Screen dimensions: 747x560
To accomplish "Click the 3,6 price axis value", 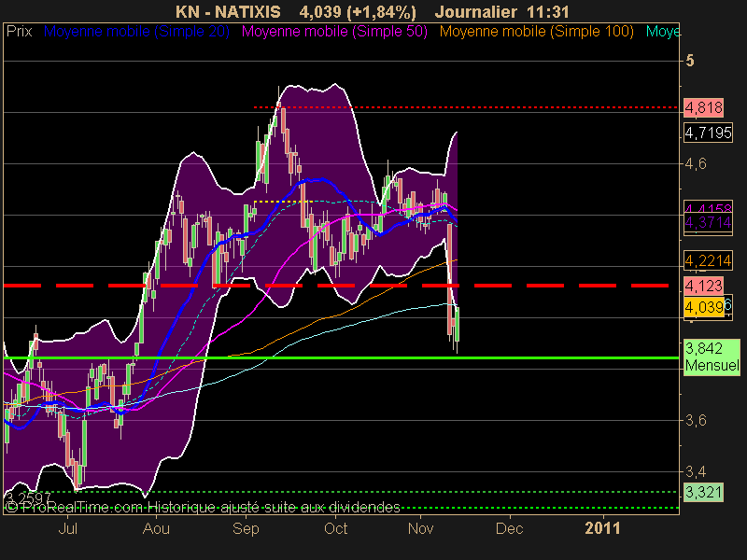I will tap(696, 421).
